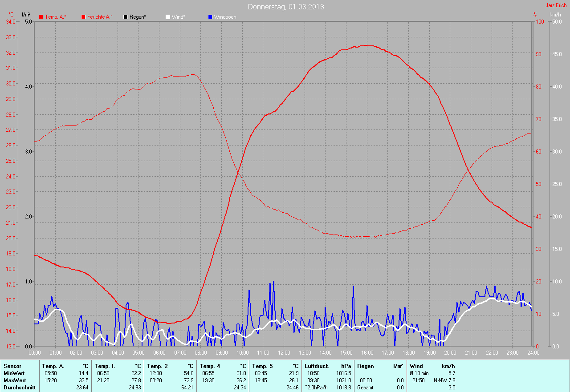The image size is (570, 392).
Task: Select the MinWert row label
Action: click(x=14, y=373)
